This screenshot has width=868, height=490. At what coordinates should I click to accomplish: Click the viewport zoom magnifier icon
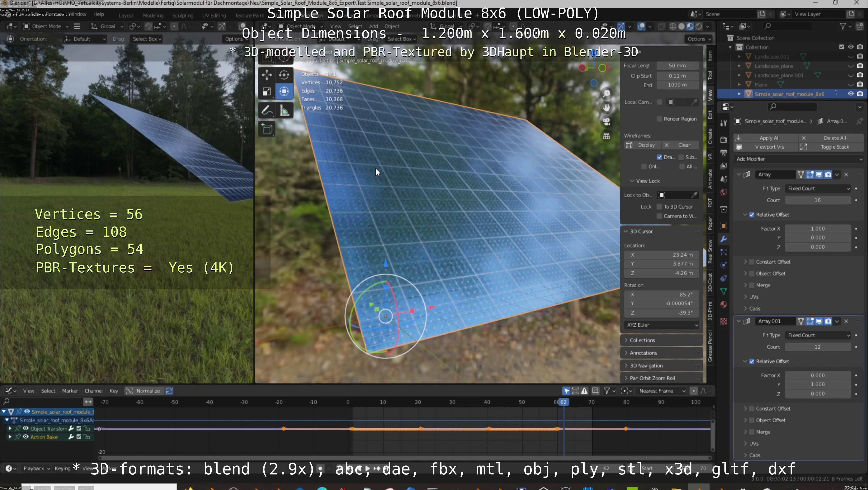click(607, 93)
